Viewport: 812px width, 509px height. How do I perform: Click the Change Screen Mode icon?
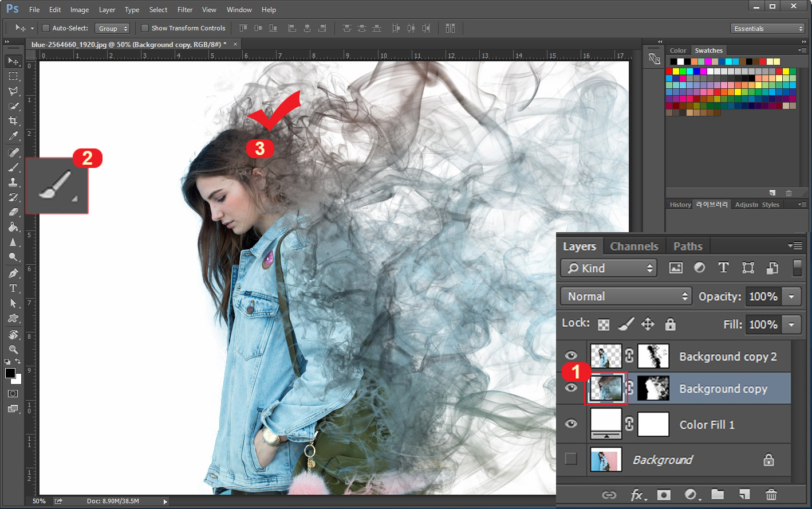(x=13, y=409)
